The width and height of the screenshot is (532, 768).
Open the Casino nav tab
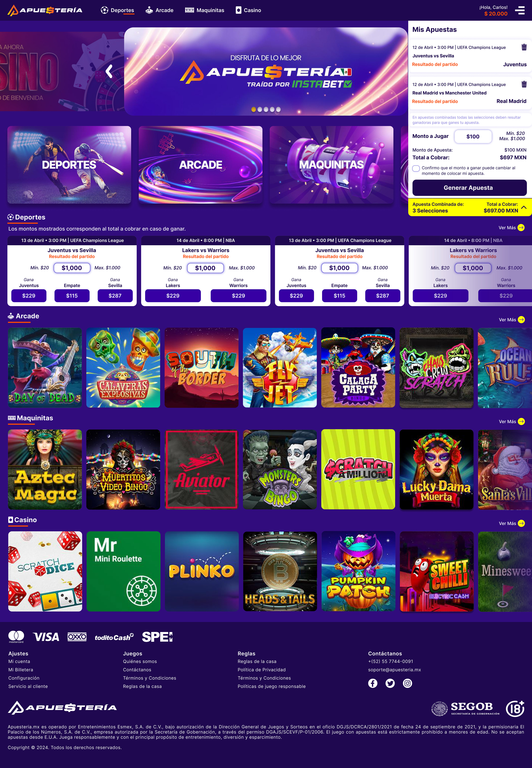pos(248,10)
